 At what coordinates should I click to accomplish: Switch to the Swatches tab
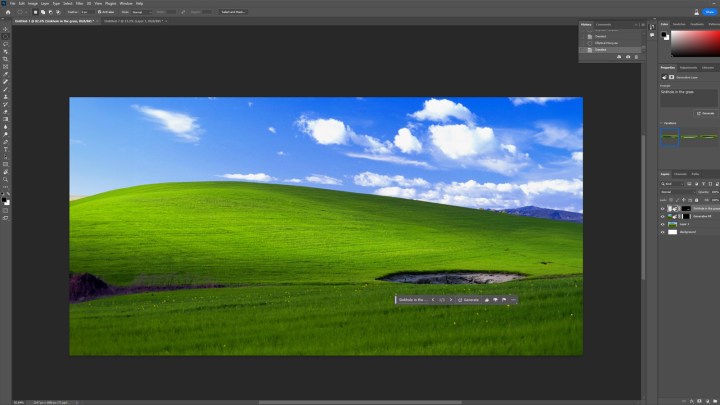pyautogui.click(x=679, y=24)
